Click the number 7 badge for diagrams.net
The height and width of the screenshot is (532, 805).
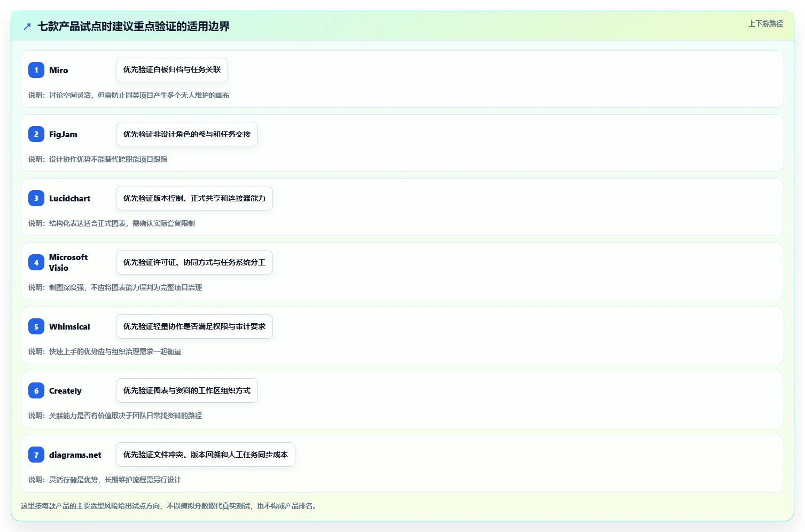[36, 455]
